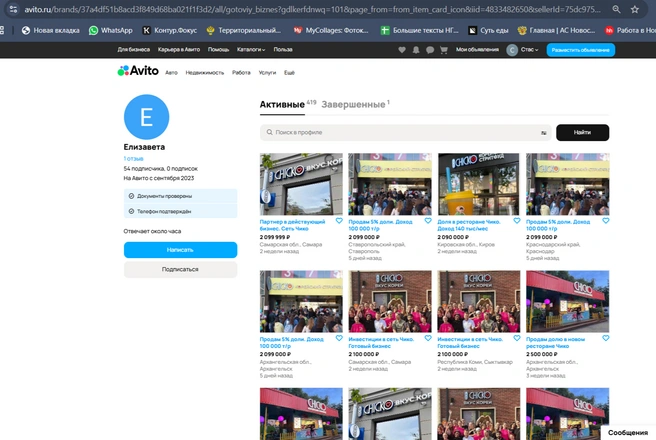Open Карьера в Авито link
Viewport: 656px width, 440px height.
[179, 49]
